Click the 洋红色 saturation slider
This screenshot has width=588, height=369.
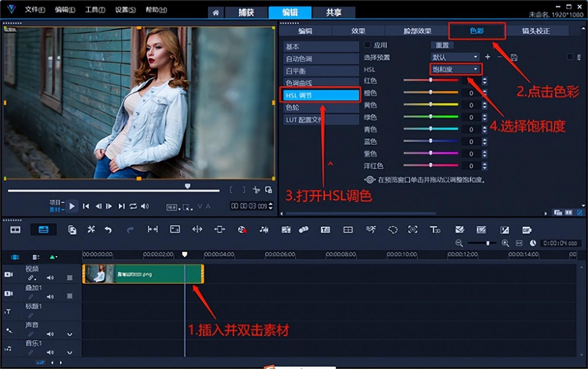point(431,165)
